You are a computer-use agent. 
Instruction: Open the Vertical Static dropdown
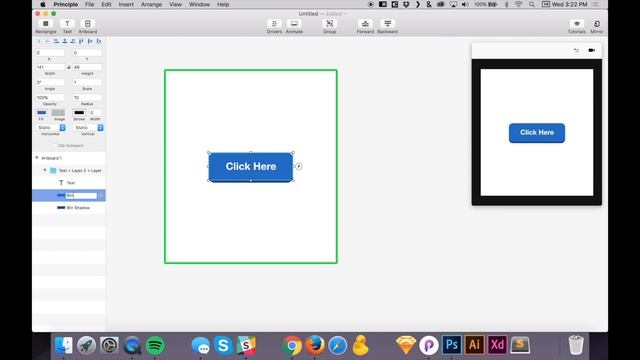[x=88, y=128]
